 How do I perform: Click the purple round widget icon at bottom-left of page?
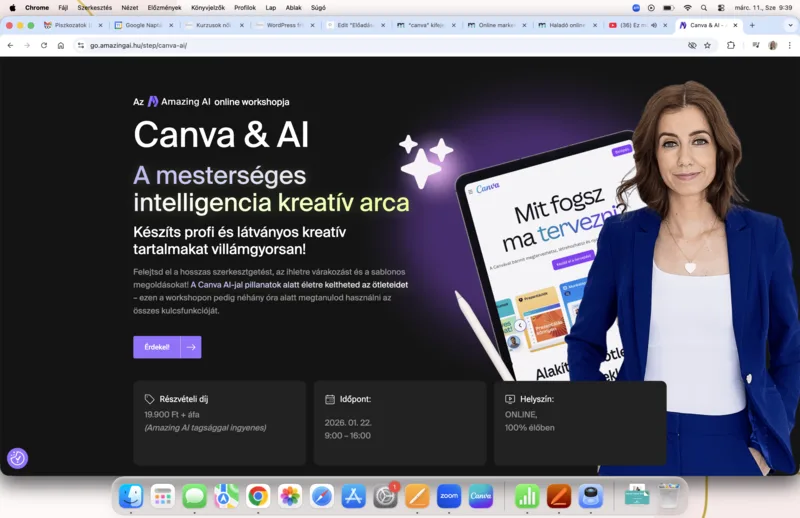(17, 458)
